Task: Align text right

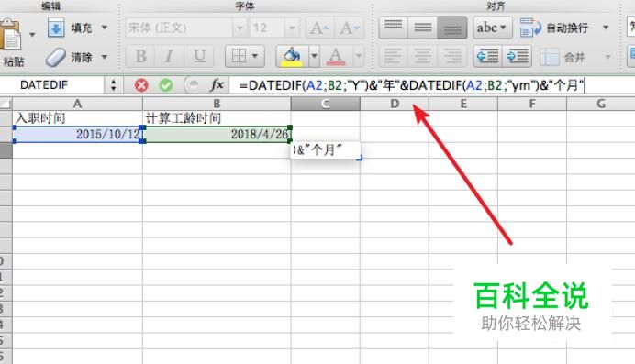Action: coord(452,56)
